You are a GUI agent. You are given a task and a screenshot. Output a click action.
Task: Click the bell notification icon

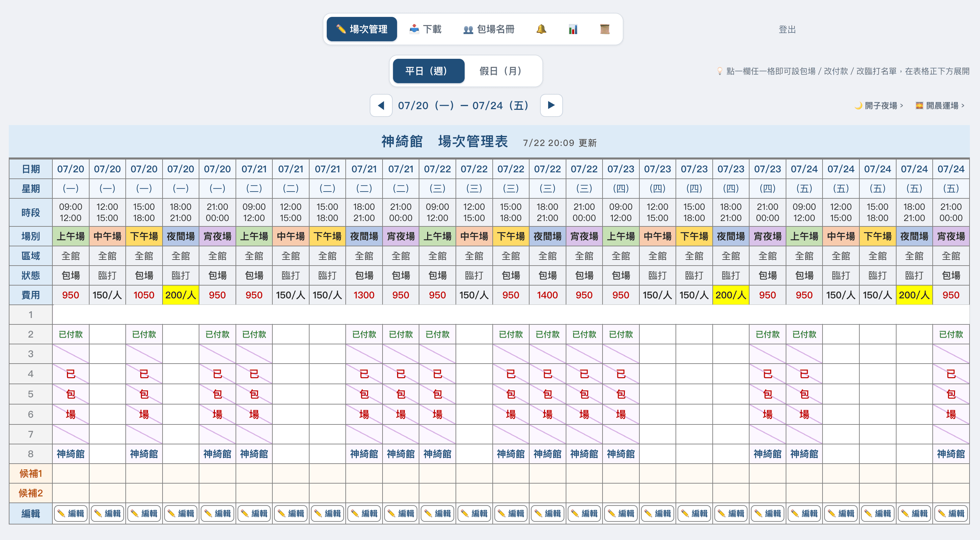(x=541, y=29)
